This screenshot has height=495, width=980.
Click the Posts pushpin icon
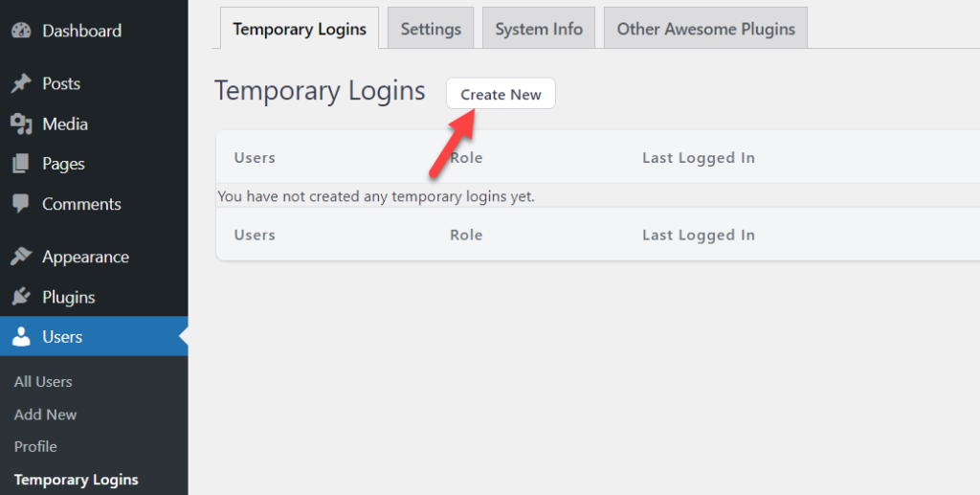[x=21, y=83]
